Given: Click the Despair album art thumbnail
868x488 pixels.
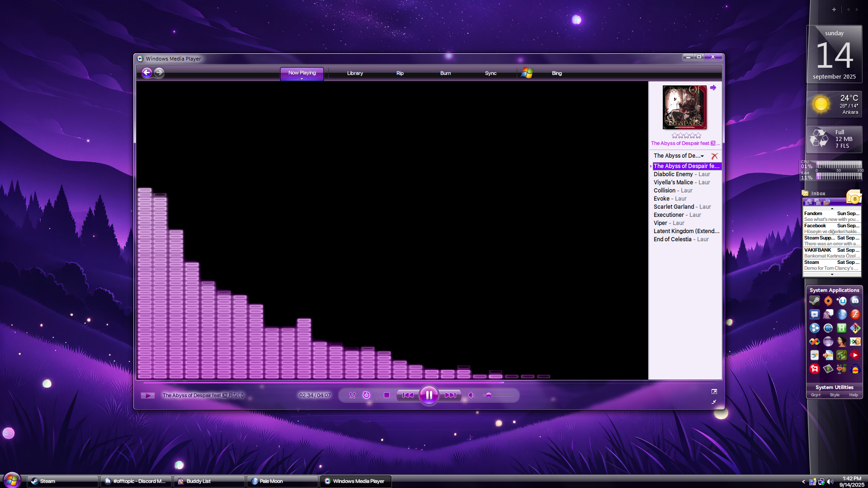Looking at the screenshot, I should 684,107.
